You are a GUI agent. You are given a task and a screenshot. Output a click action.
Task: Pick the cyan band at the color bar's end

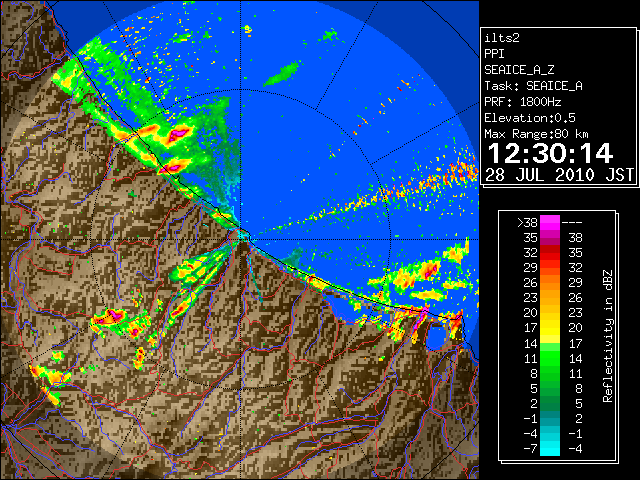pos(550,448)
